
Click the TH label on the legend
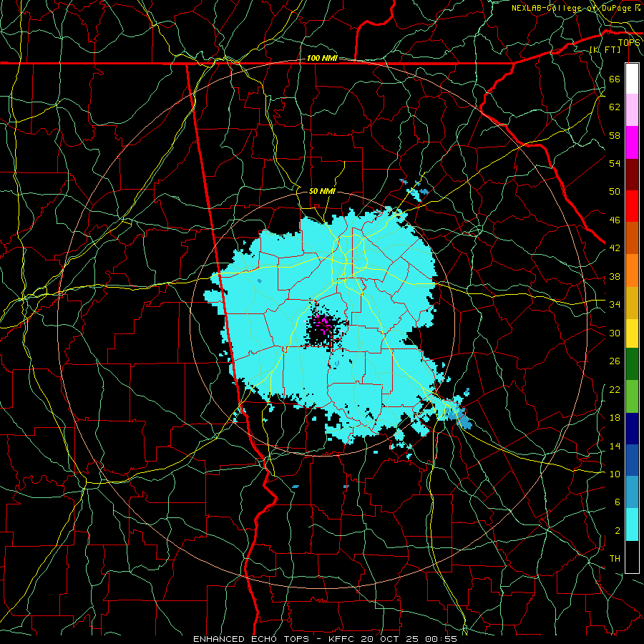pyautogui.click(x=615, y=559)
